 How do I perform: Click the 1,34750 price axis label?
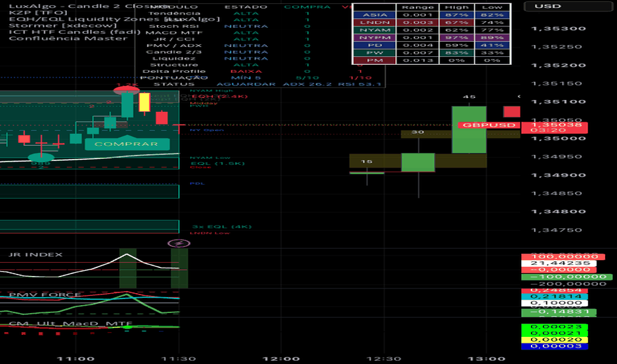[556, 230]
